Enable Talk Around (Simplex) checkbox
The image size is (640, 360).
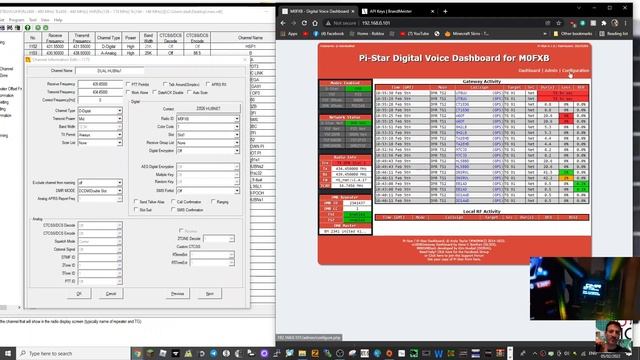[165, 84]
